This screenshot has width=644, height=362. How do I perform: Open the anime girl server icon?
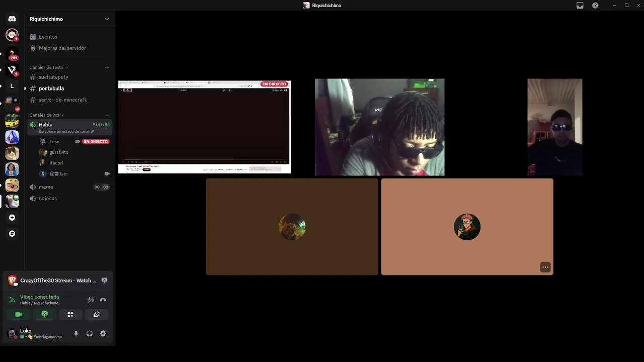(x=12, y=137)
